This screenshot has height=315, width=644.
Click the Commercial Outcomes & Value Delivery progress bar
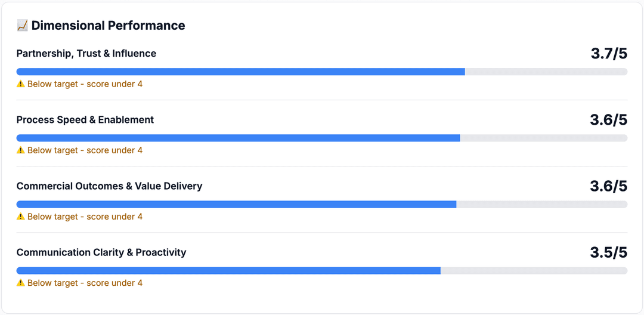click(322, 204)
